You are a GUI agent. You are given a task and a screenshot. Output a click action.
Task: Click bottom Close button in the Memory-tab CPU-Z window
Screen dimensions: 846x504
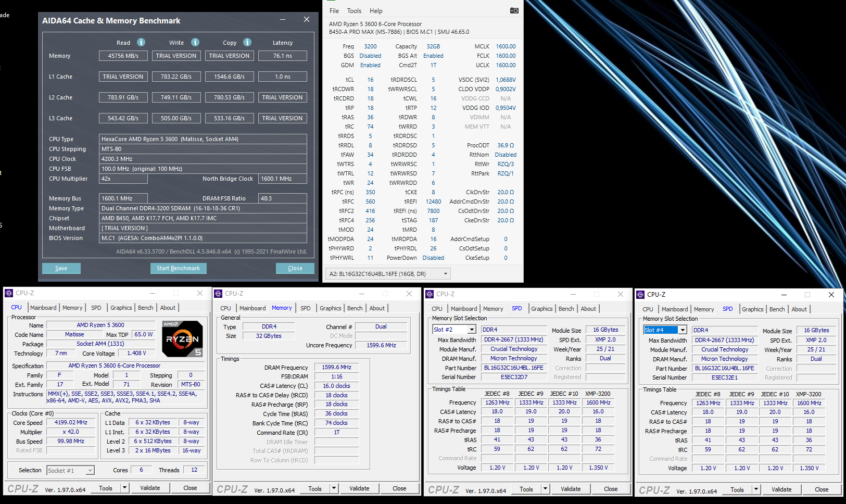click(x=399, y=488)
